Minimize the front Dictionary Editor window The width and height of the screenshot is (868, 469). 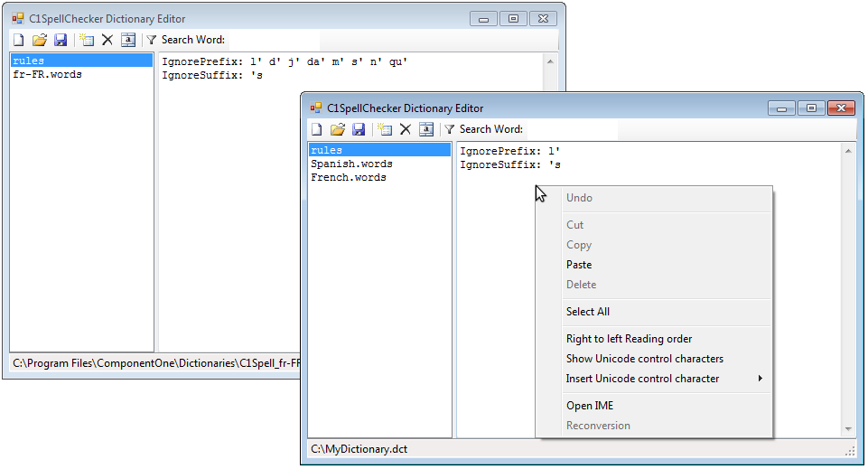[x=781, y=108]
